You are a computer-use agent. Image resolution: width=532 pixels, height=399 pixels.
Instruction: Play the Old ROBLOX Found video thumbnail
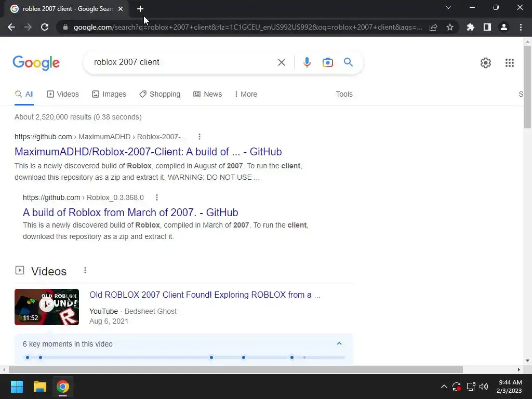point(47,307)
